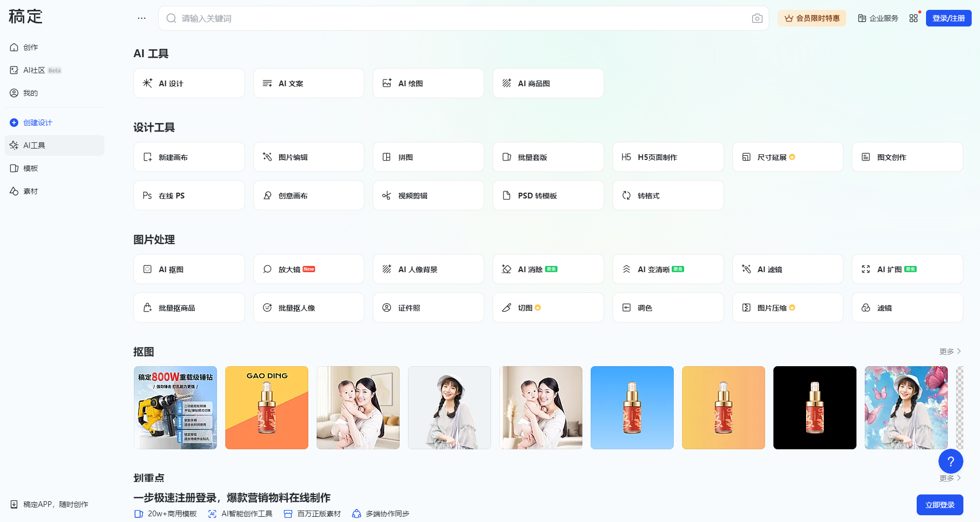Open 模板 in sidebar
980x522 pixels.
55,168
